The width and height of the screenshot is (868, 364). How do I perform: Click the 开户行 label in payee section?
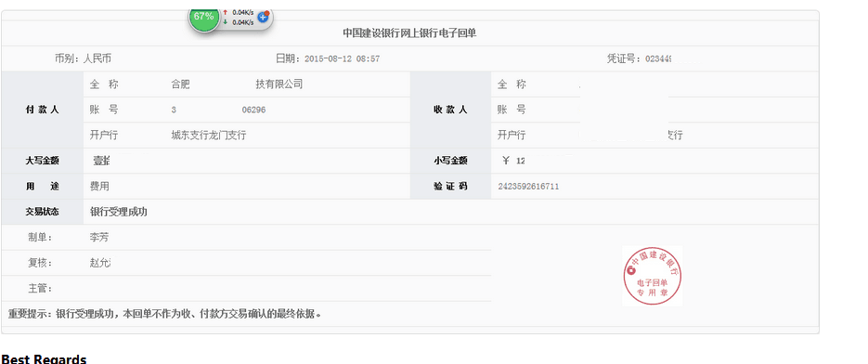click(x=511, y=136)
